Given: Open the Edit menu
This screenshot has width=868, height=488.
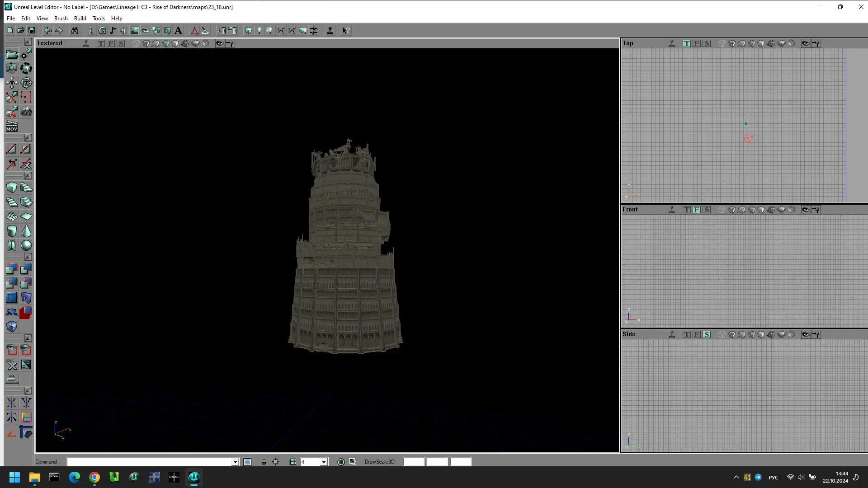Looking at the screenshot, I should click(x=26, y=19).
